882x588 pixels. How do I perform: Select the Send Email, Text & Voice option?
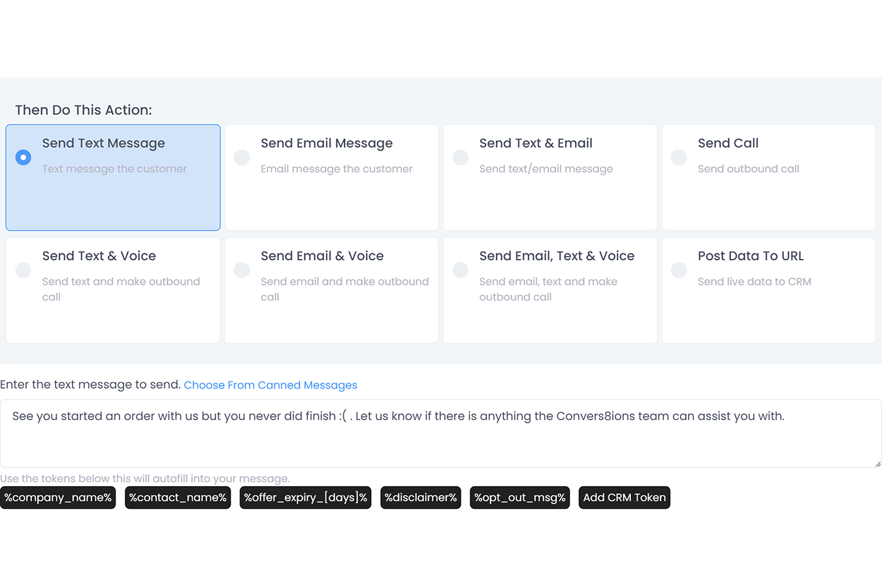pyautogui.click(x=460, y=270)
